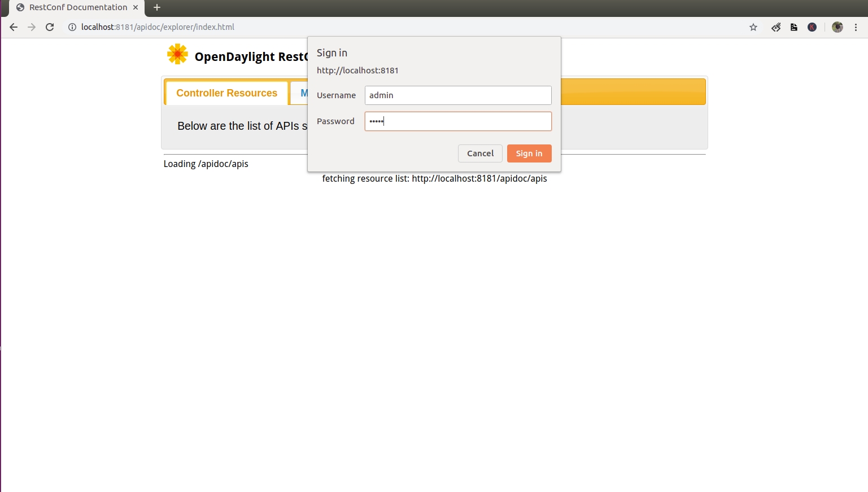
Task: Select the RestConf Documentation browser tab
Action: point(77,8)
